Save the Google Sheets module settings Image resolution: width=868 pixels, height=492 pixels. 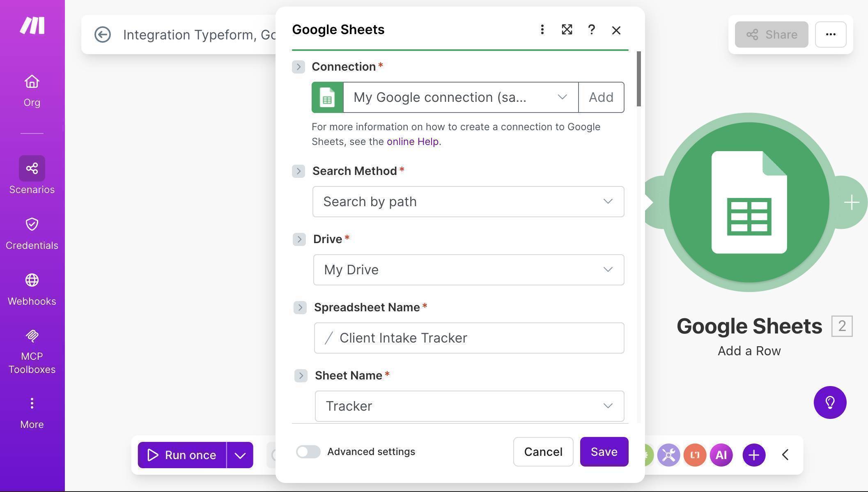click(x=604, y=452)
